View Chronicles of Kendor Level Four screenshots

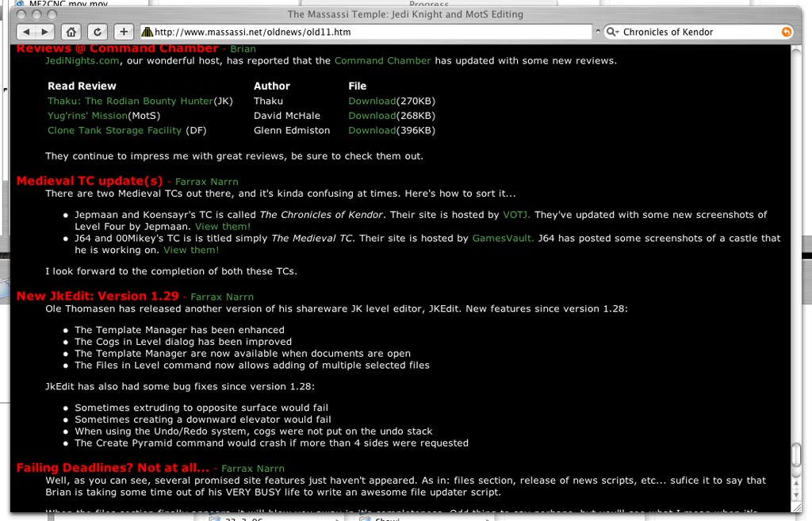click(x=223, y=226)
